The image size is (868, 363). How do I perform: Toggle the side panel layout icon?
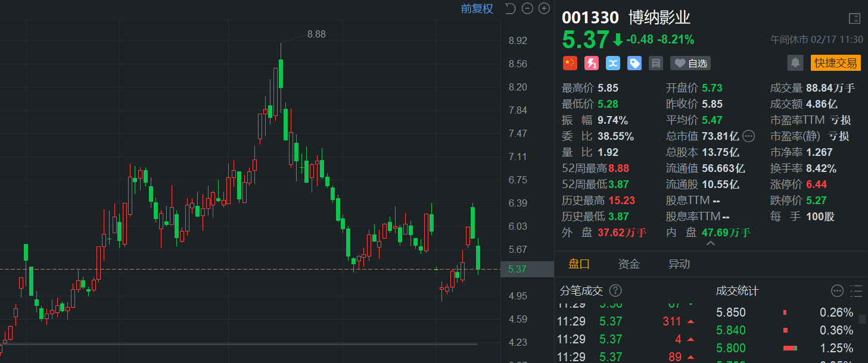click(854, 18)
